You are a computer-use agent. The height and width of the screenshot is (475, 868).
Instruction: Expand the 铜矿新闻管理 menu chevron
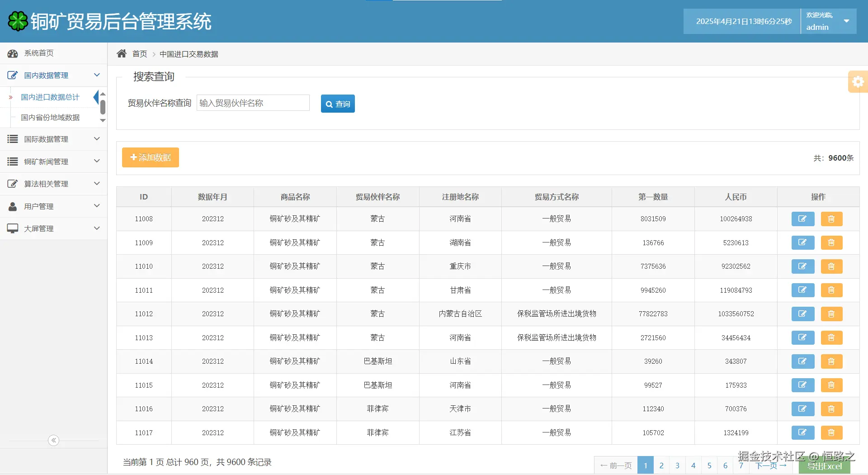97,161
